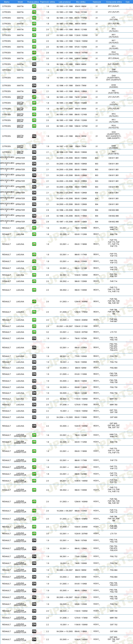
Task: Click petrol icon in Laguna Grandtour L7X 731 row
Action: coord(34,533)
